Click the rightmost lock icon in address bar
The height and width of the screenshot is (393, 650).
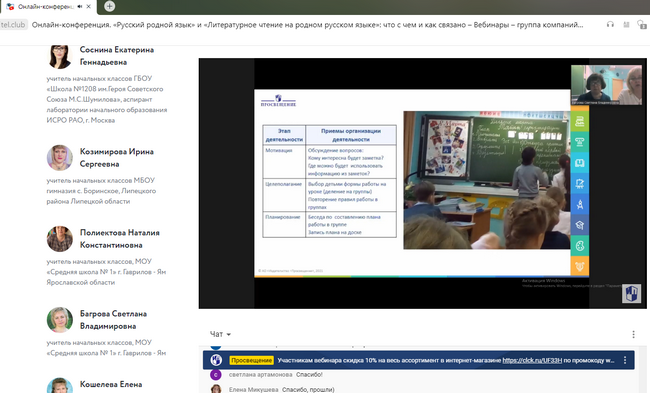coord(642,25)
